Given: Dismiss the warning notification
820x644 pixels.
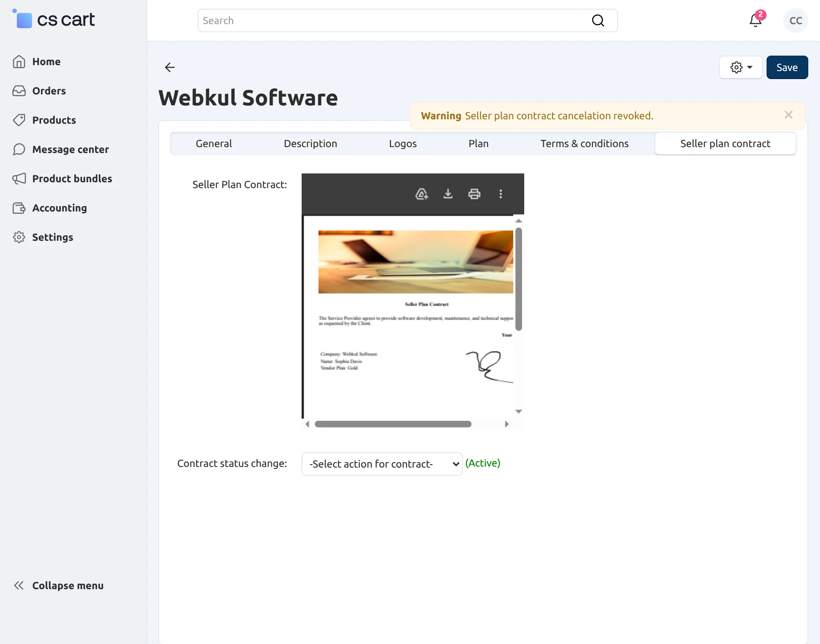Looking at the screenshot, I should (788, 115).
